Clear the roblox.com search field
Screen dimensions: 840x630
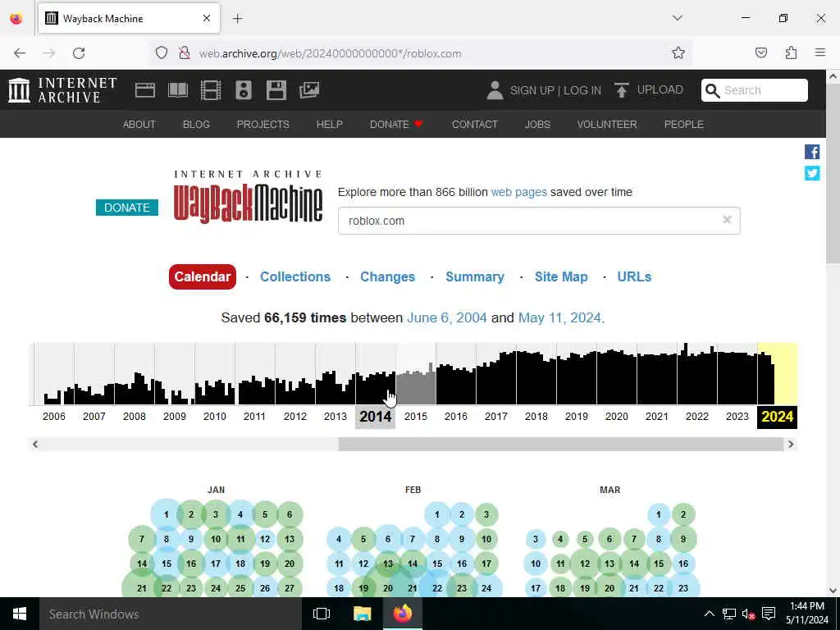727,219
